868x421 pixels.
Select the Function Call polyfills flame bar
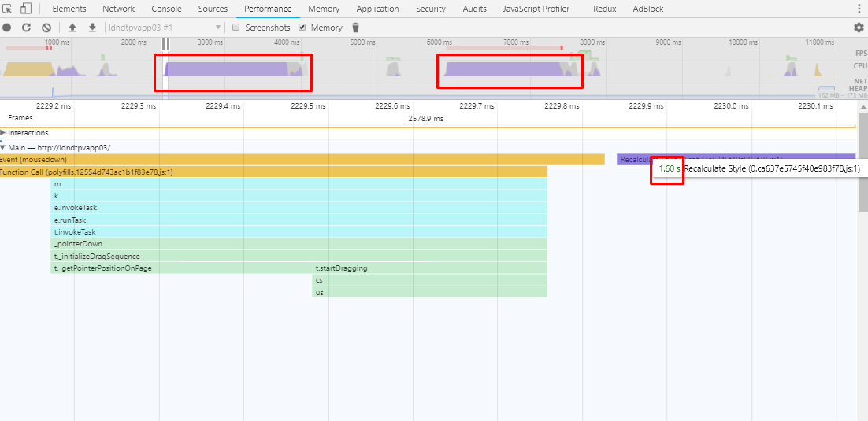tap(273, 172)
